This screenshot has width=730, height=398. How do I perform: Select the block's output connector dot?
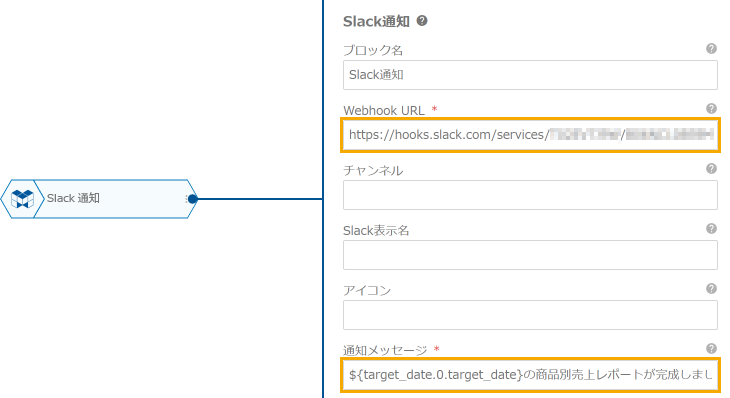(x=192, y=199)
